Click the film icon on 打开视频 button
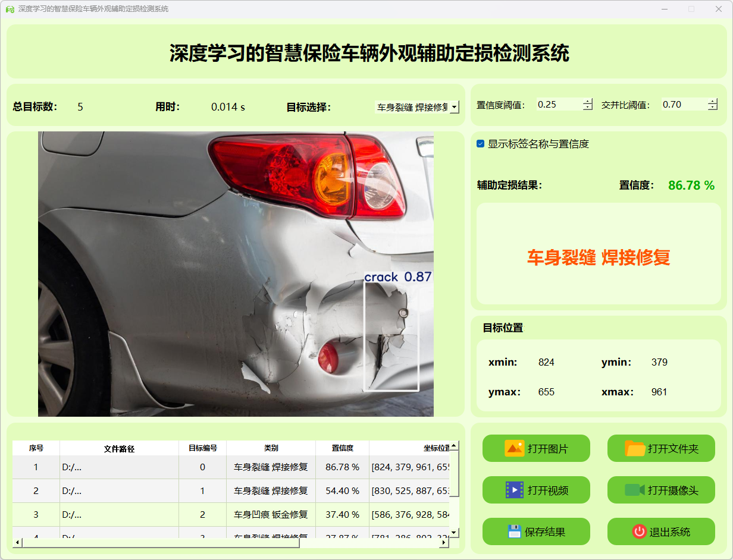The width and height of the screenshot is (733, 560). coord(514,490)
